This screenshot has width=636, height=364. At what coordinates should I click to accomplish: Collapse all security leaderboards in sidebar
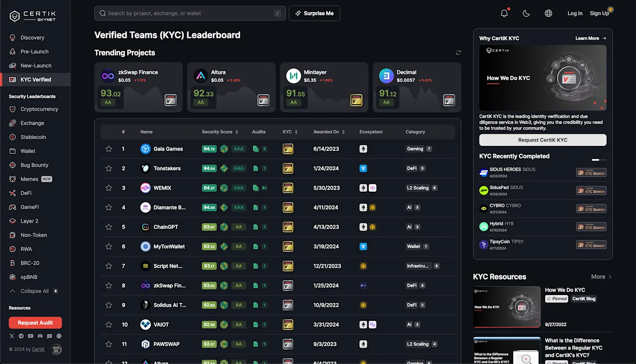34,291
